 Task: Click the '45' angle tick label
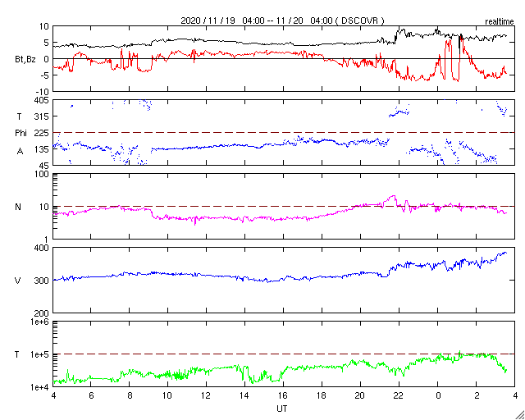[45, 166]
